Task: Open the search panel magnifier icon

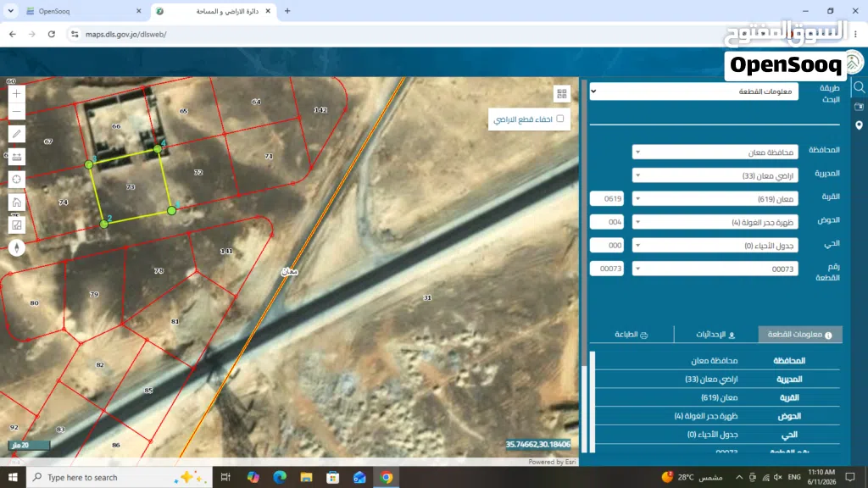Action: point(859,87)
